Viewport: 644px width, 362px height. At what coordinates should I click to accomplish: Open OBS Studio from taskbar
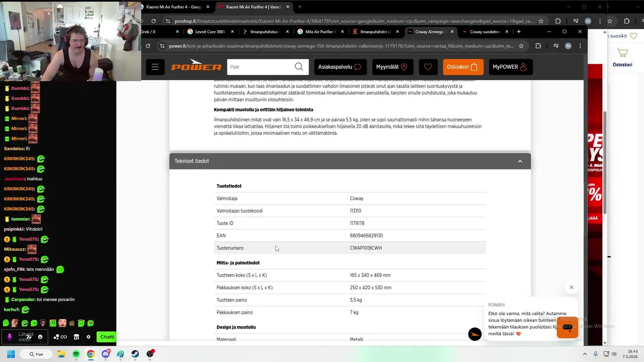tap(150, 354)
